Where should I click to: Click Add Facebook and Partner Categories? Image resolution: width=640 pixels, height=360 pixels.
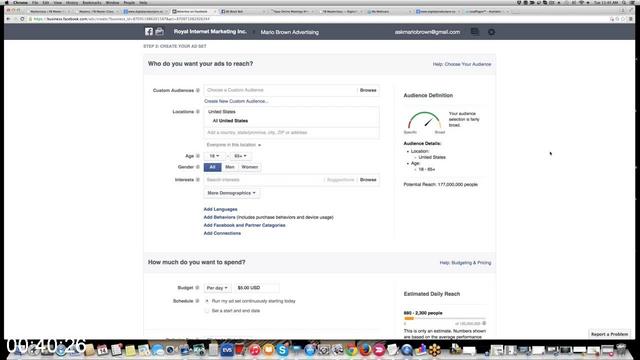pos(244,225)
